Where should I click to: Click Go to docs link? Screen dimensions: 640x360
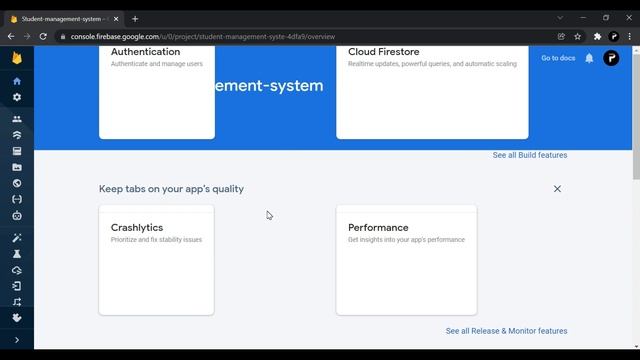point(558,58)
